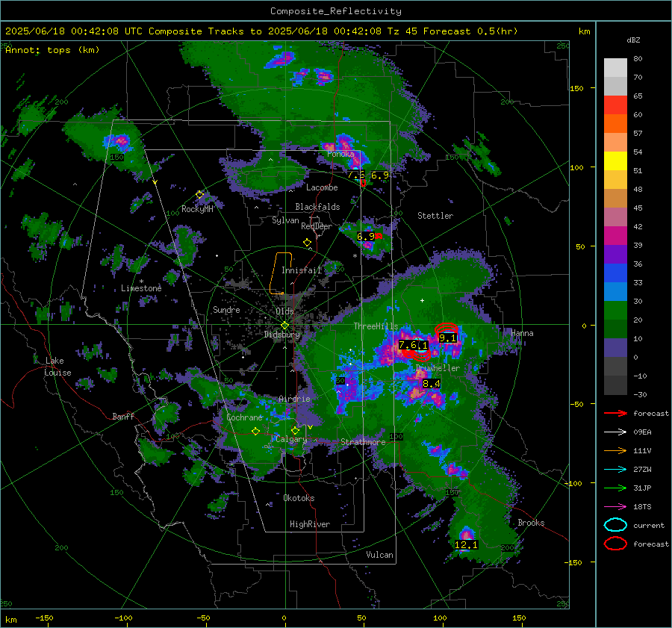This screenshot has width=672, height=628.
Task: Click the Olds label
Action: [284, 311]
